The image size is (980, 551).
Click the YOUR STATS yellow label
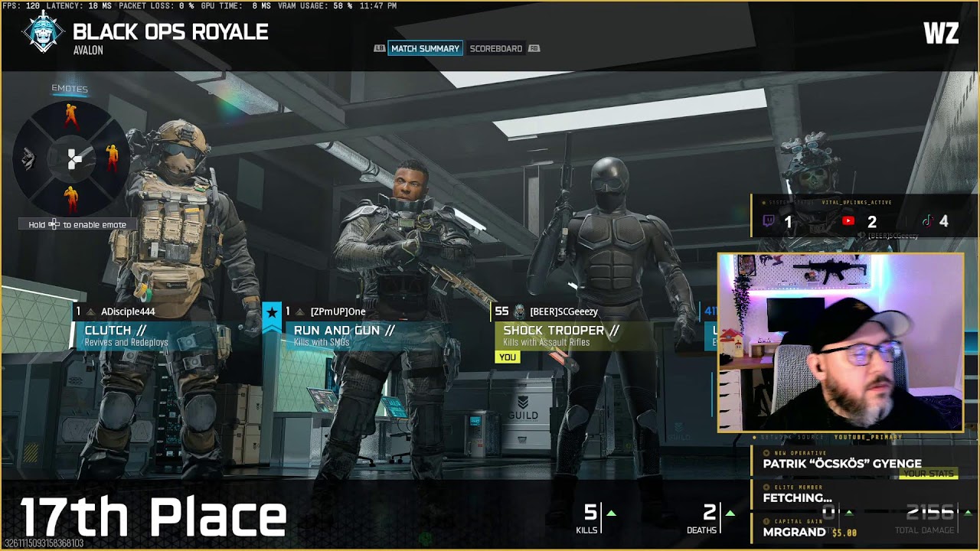tap(929, 474)
